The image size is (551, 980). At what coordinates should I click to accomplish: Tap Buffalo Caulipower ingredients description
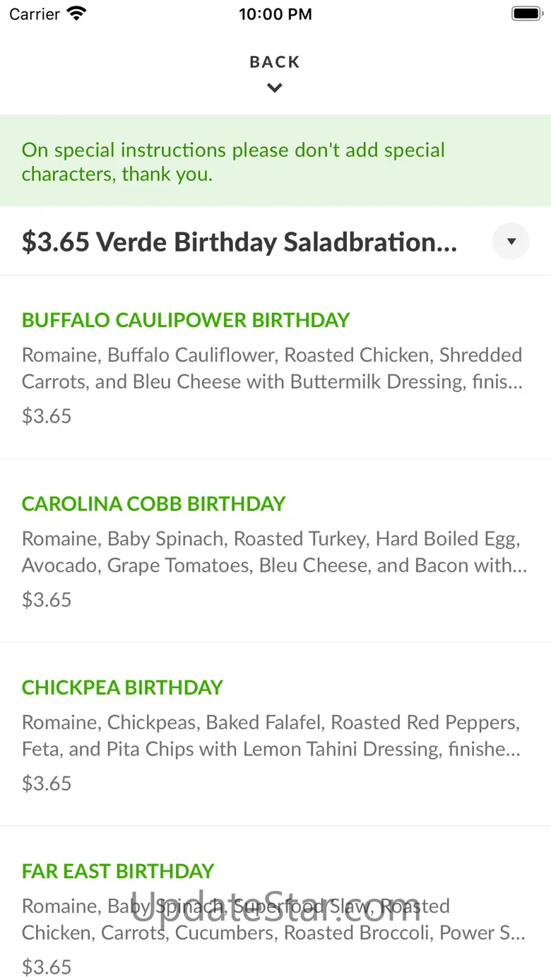273,368
